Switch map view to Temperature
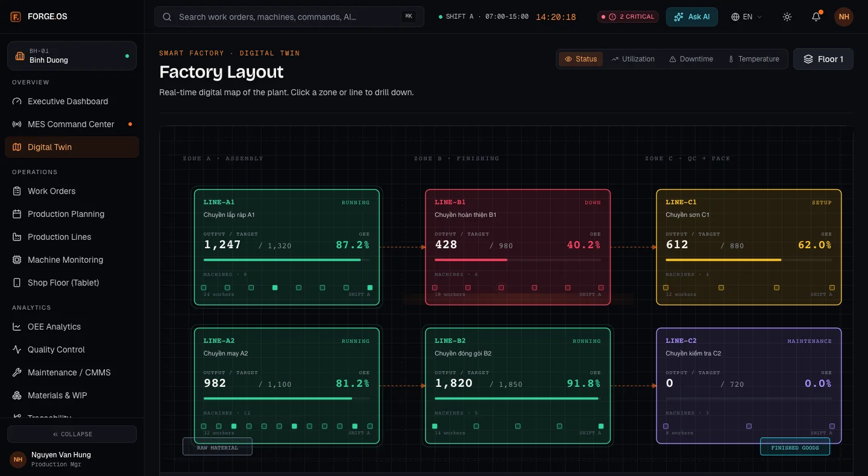This screenshot has height=476, width=868. (753, 59)
